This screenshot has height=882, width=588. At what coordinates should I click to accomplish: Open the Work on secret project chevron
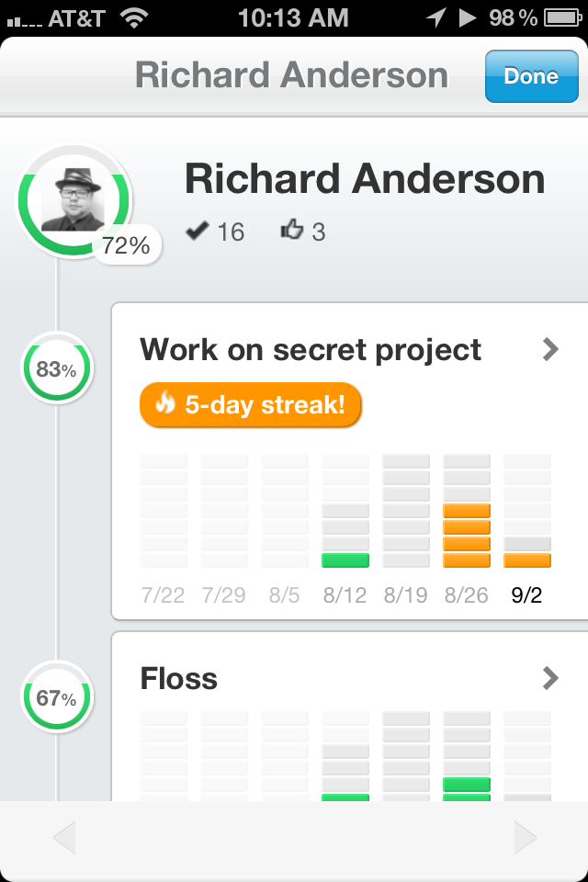click(x=550, y=349)
